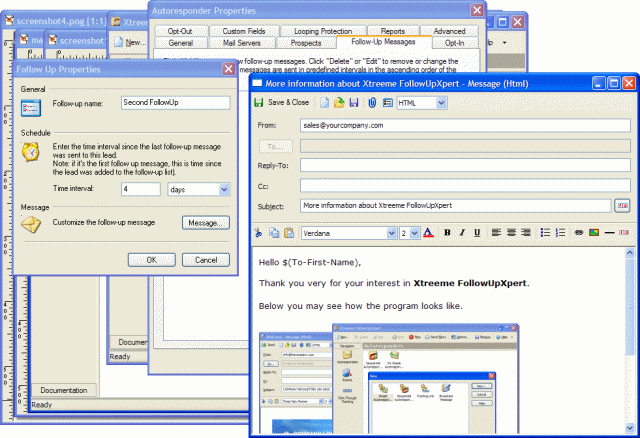Image resolution: width=640 pixels, height=438 pixels.
Task: Click the insert horizontal line icon
Action: [609, 233]
